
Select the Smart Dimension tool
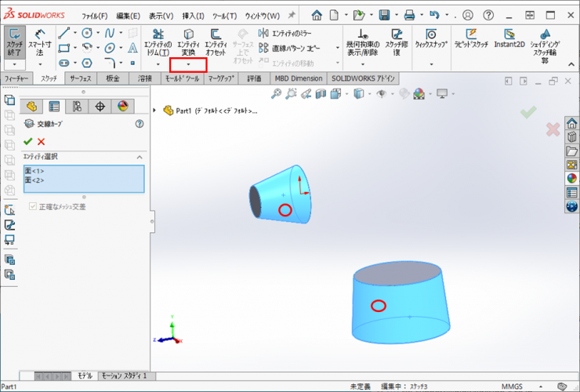[x=39, y=44]
